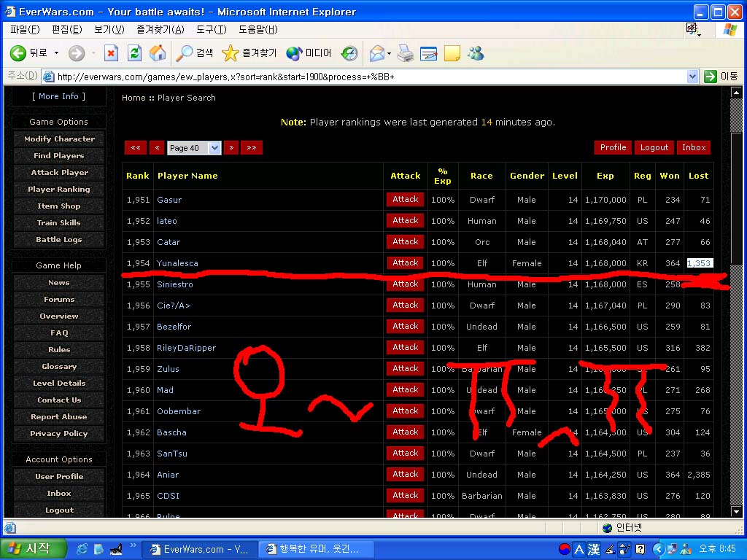Open Favorites star icon

pos(230,52)
